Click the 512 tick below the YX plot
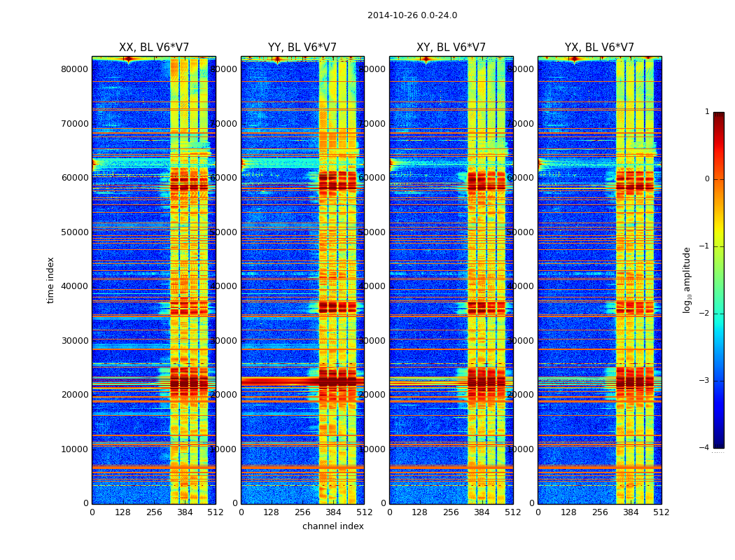 [x=661, y=512]
